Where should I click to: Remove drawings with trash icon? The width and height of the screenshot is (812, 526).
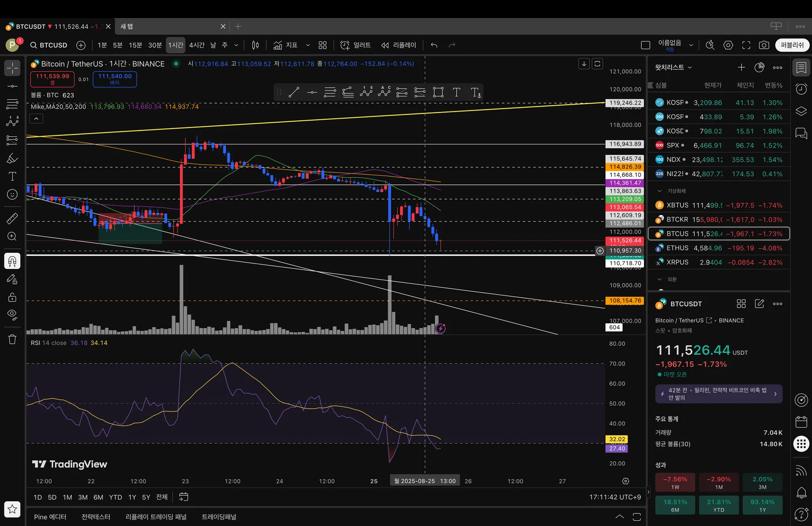pos(12,339)
